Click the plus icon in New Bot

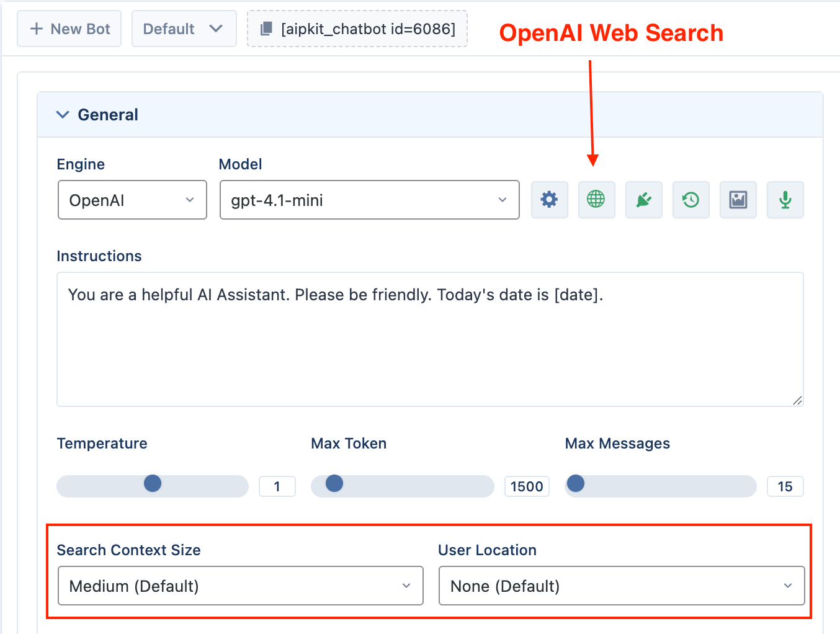click(x=37, y=29)
